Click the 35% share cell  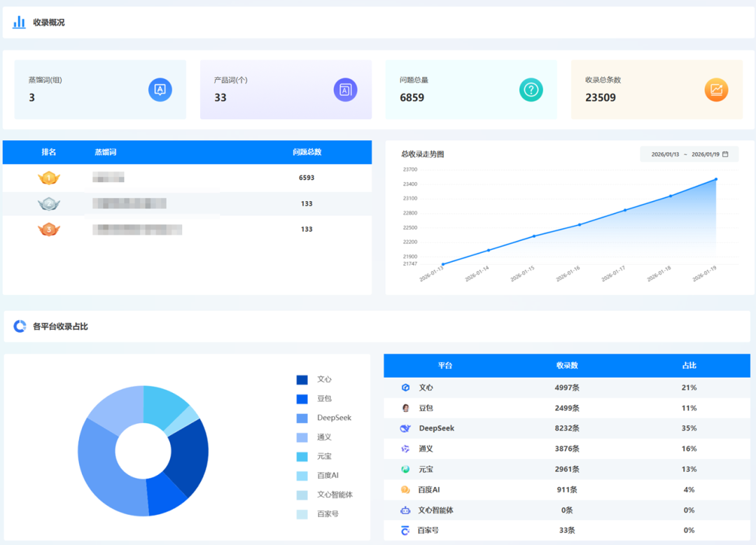tap(689, 428)
